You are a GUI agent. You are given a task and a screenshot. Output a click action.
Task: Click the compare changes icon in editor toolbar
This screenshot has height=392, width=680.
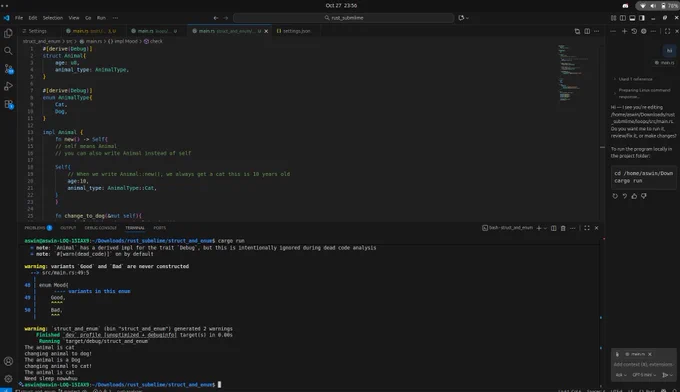click(577, 31)
